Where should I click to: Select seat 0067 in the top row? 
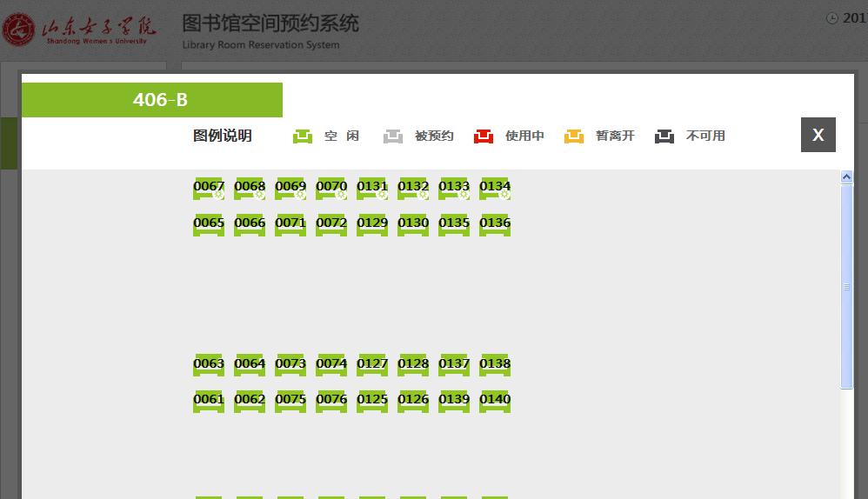coord(209,189)
